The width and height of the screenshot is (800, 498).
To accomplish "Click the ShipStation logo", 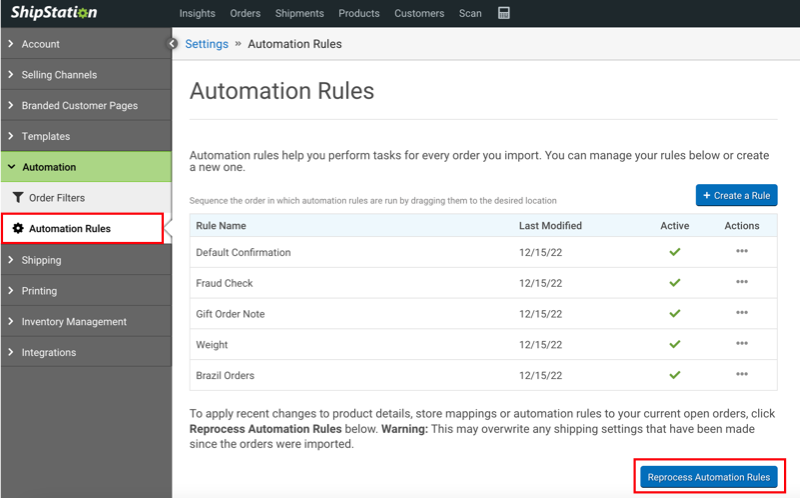I will coord(54,12).
